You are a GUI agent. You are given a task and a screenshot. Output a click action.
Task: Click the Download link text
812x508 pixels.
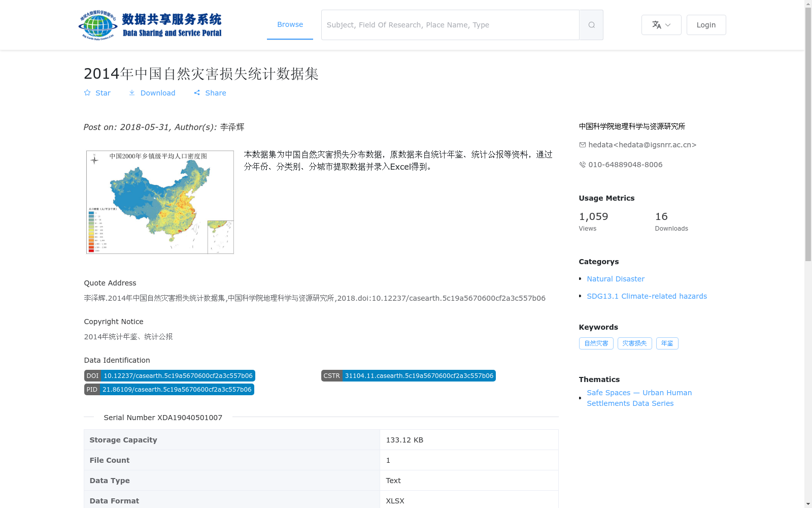[158, 93]
